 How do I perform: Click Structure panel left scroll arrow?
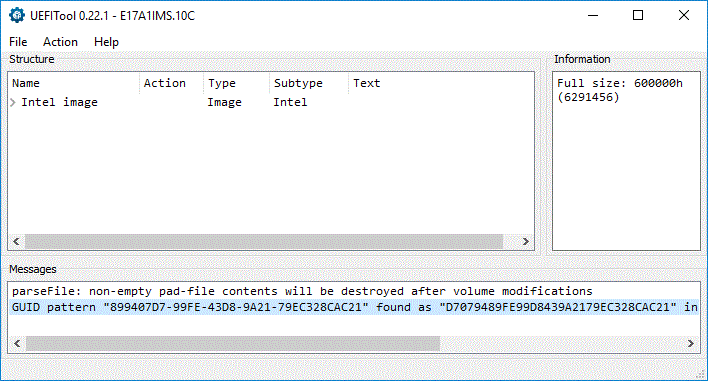[16, 242]
